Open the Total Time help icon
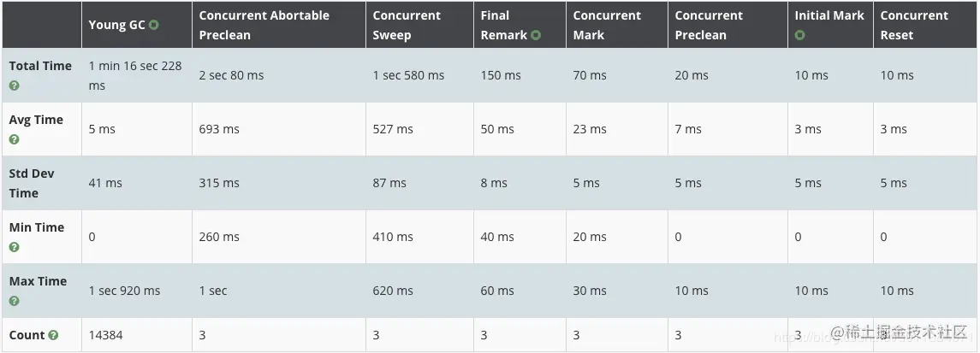 pyautogui.click(x=14, y=85)
